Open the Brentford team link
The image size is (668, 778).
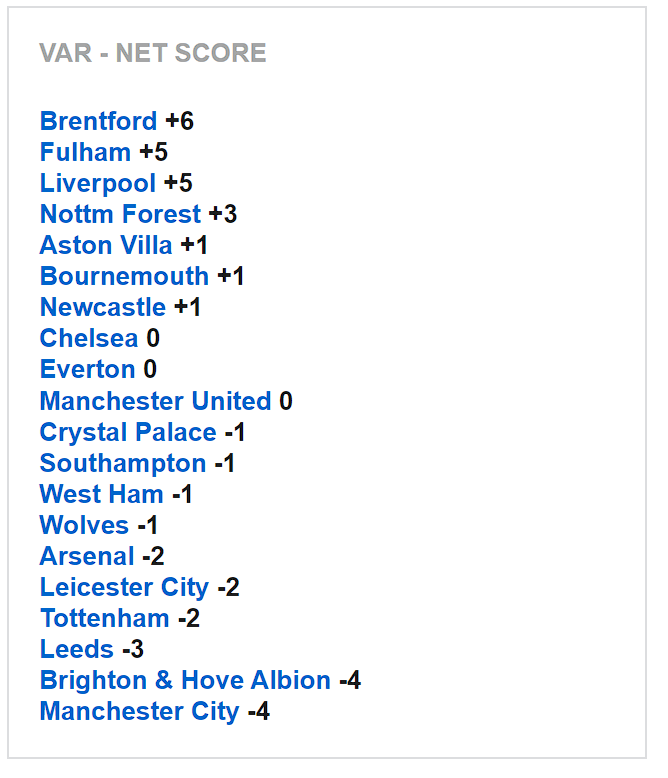click(x=98, y=121)
